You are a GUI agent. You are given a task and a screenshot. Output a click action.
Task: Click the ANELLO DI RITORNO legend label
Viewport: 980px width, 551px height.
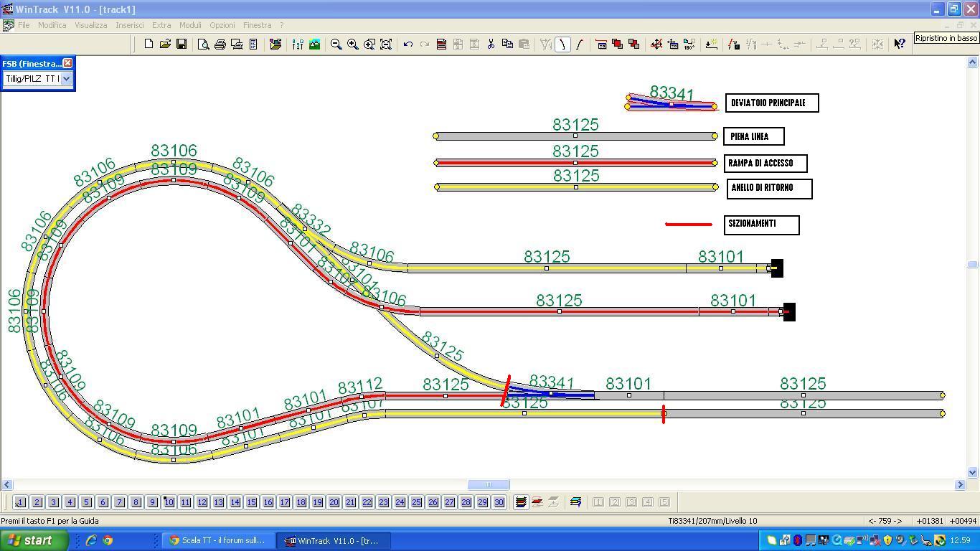pos(768,189)
